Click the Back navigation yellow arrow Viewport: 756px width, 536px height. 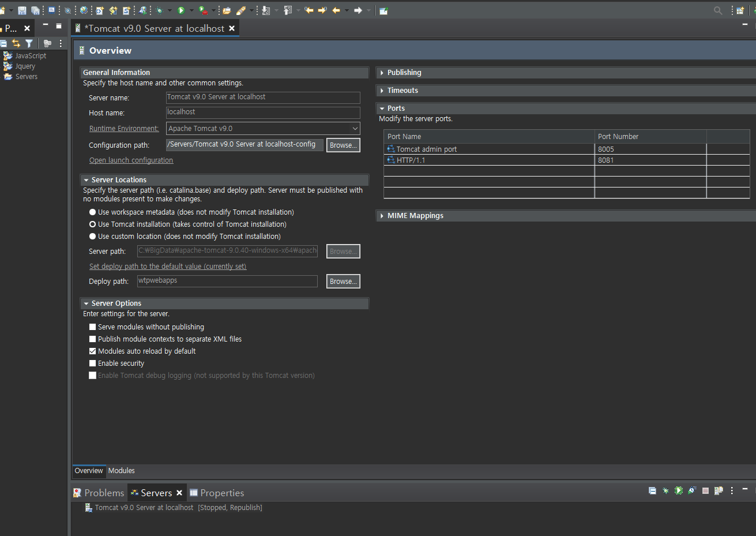pyautogui.click(x=336, y=10)
